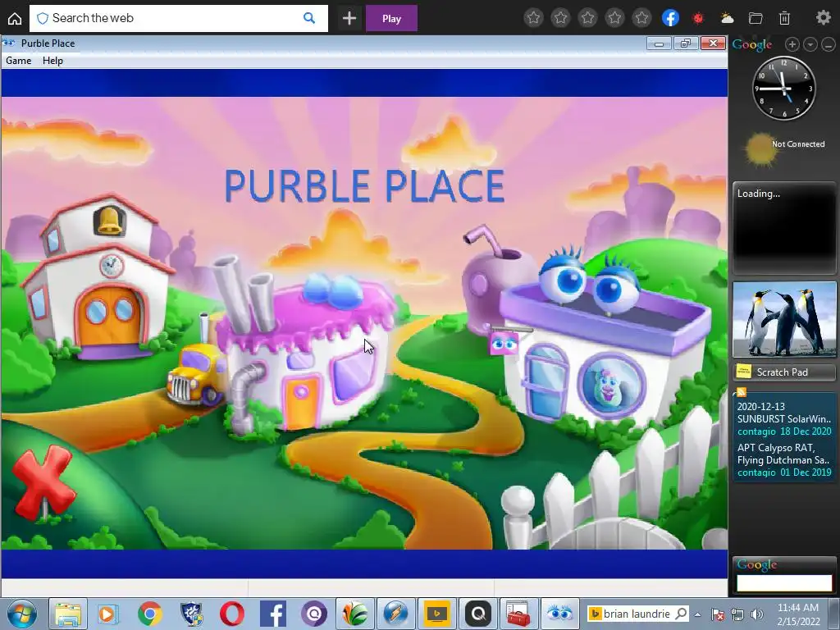Open the Google sidebar dropdown arrow
This screenshot has height=630, width=840.
click(x=810, y=44)
